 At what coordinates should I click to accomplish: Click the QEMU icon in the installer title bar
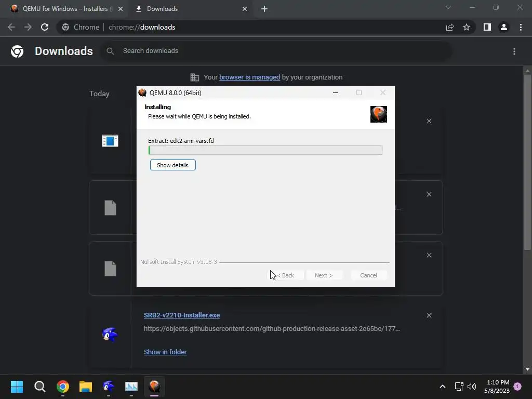tap(142, 92)
